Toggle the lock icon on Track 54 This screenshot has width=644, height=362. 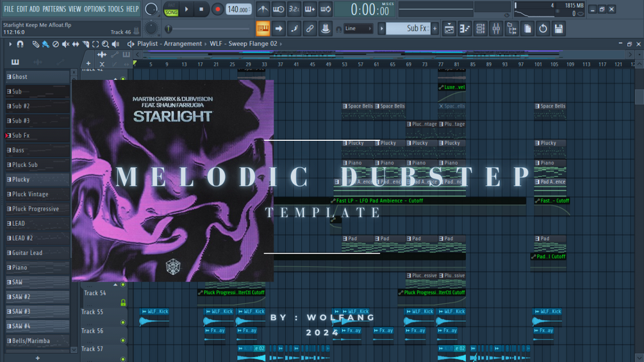click(x=123, y=303)
